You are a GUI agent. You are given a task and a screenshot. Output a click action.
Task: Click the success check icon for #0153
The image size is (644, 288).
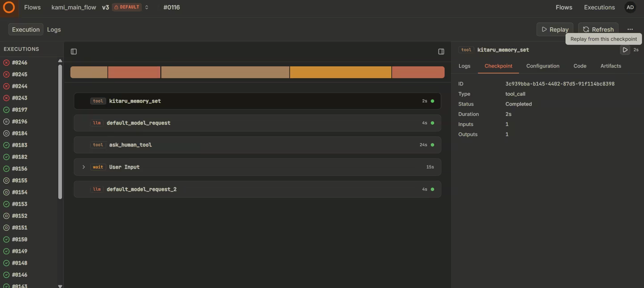6,204
